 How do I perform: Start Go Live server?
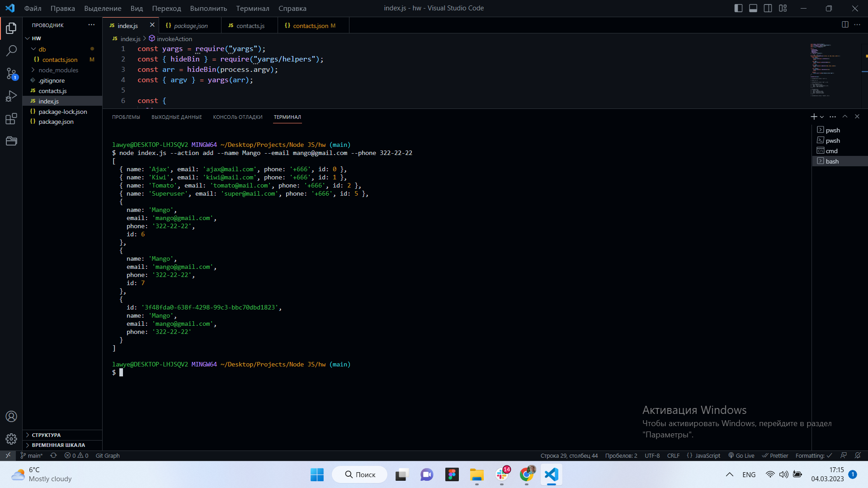(x=741, y=455)
